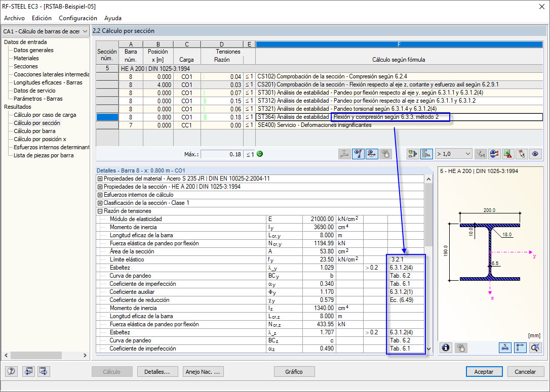This screenshot has width=550, height=392.
Task: Go to previous window arrow icon
Action: (29, 371)
